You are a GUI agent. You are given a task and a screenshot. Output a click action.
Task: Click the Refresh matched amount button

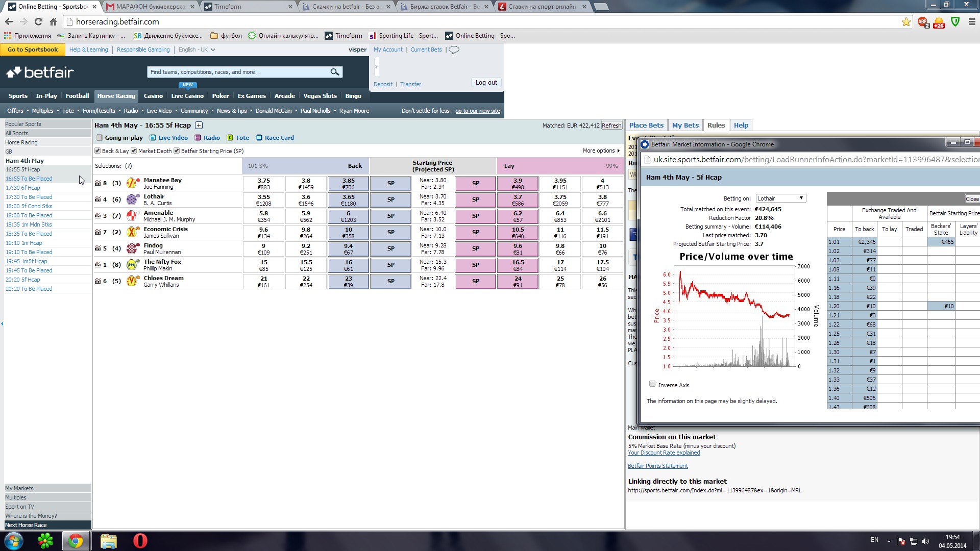pos(611,126)
